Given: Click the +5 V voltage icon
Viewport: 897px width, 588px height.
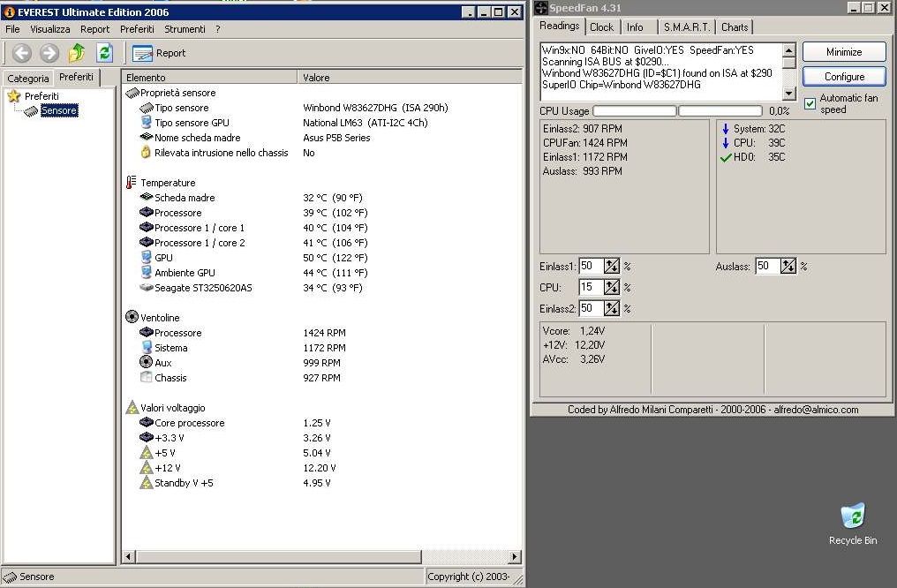Looking at the screenshot, I should click(x=147, y=452).
